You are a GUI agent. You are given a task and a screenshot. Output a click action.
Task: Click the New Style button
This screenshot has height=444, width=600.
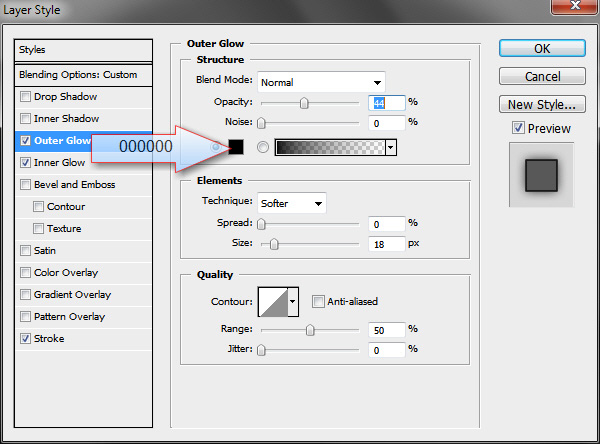tap(542, 104)
